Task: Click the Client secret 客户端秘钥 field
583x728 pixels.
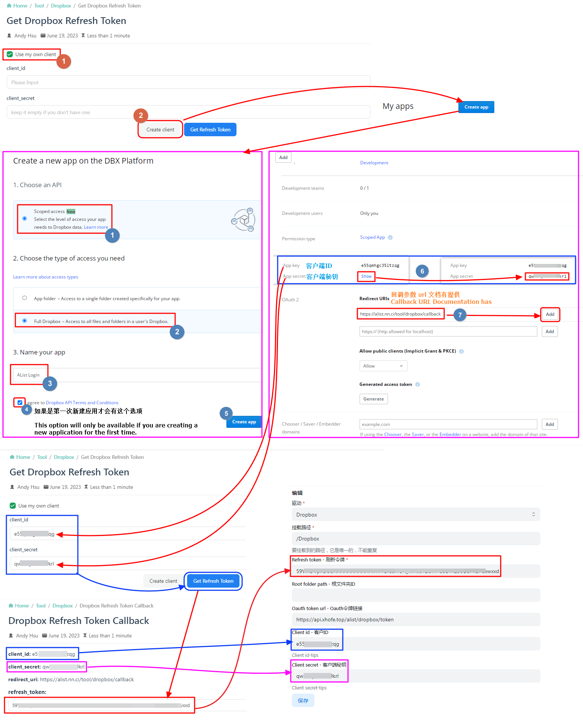Action: click(x=416, y=676)
